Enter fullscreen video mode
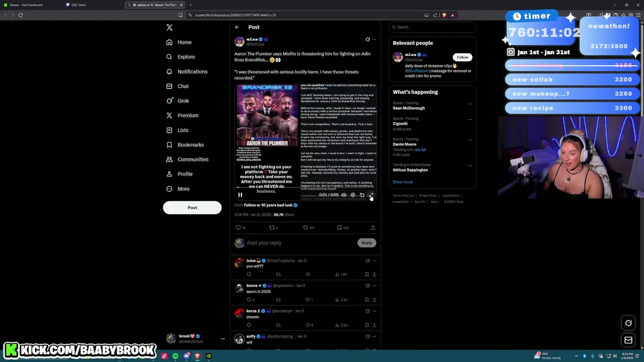 [x=371, y=195]
